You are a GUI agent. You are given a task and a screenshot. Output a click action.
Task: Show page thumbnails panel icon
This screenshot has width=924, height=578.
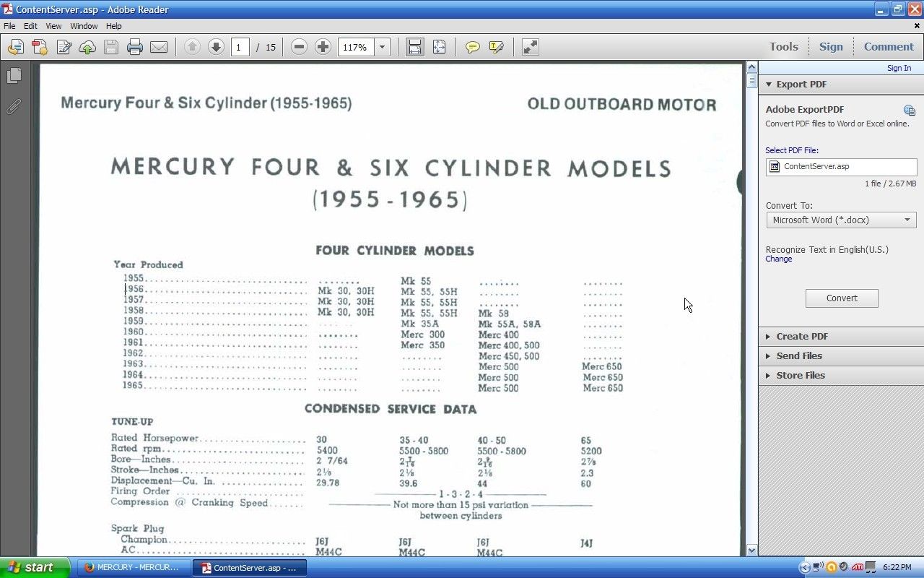14,75
